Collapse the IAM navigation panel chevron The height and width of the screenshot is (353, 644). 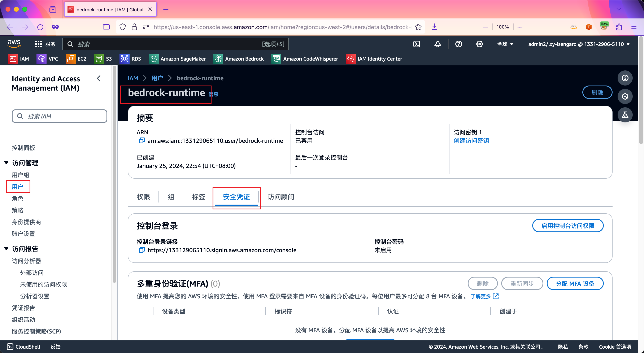[x=99, y=78]
